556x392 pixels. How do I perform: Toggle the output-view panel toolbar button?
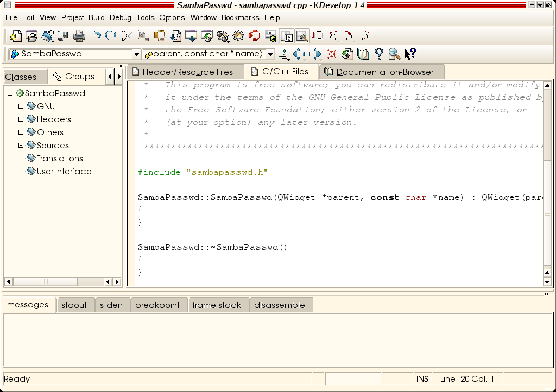pos(302,36)
